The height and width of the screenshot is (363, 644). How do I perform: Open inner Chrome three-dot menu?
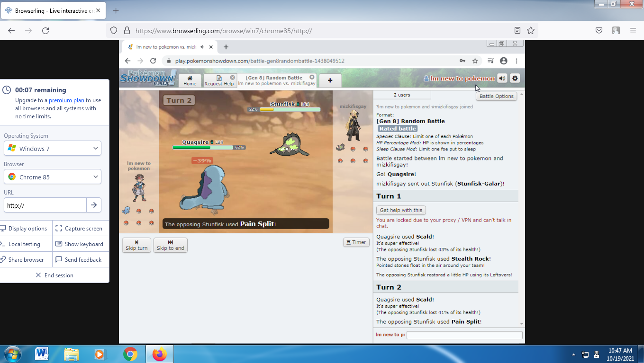[x=517, y=61]
